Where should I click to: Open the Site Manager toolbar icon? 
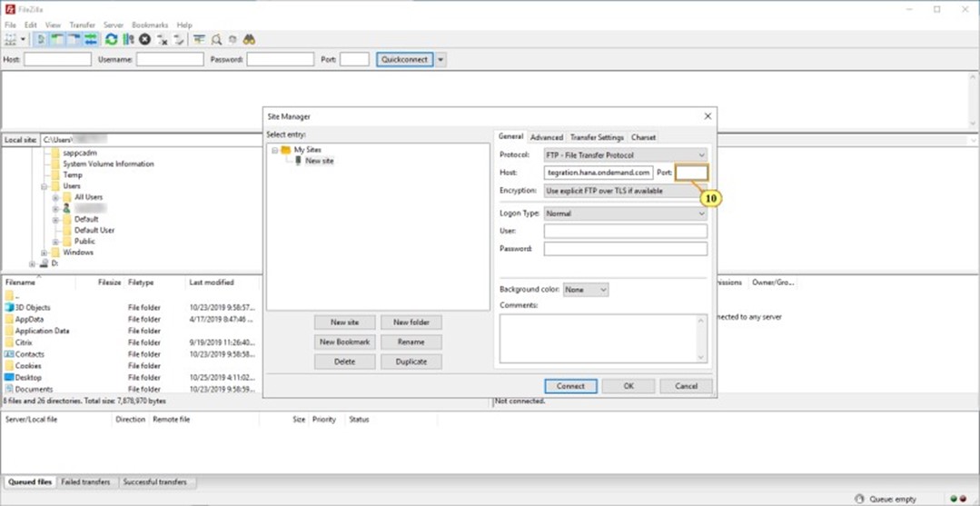12,40
